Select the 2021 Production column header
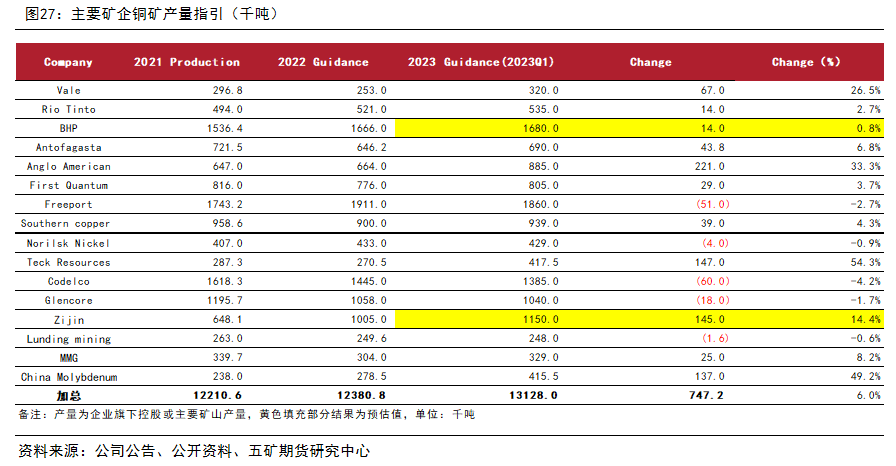This screenshot has height=466, width=896. click(187, 62)
